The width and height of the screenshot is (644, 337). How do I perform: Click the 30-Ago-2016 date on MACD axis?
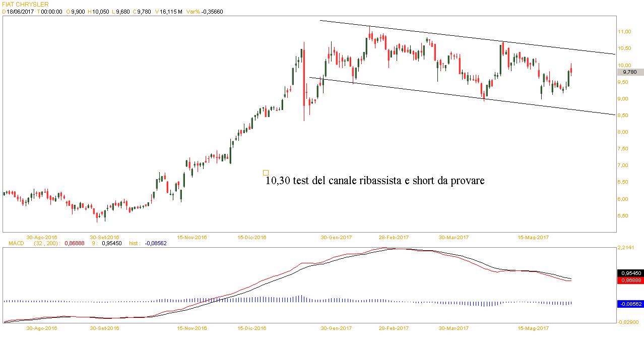[x=42, y=328]
